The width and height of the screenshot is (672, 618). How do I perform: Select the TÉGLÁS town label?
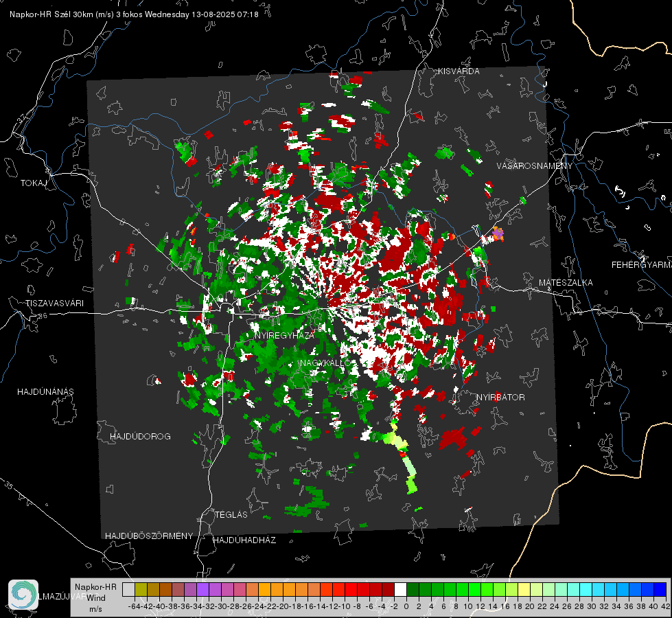[231, 514]
